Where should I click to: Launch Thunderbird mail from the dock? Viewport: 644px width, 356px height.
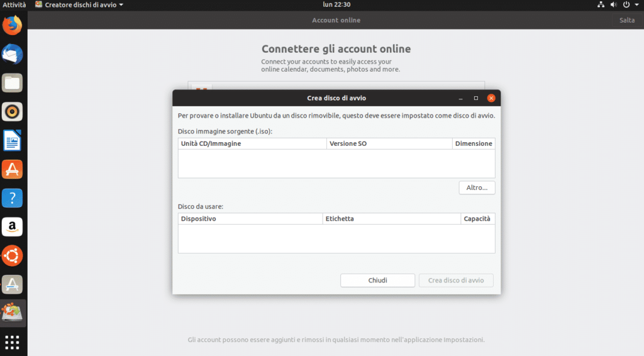(13, 54)
